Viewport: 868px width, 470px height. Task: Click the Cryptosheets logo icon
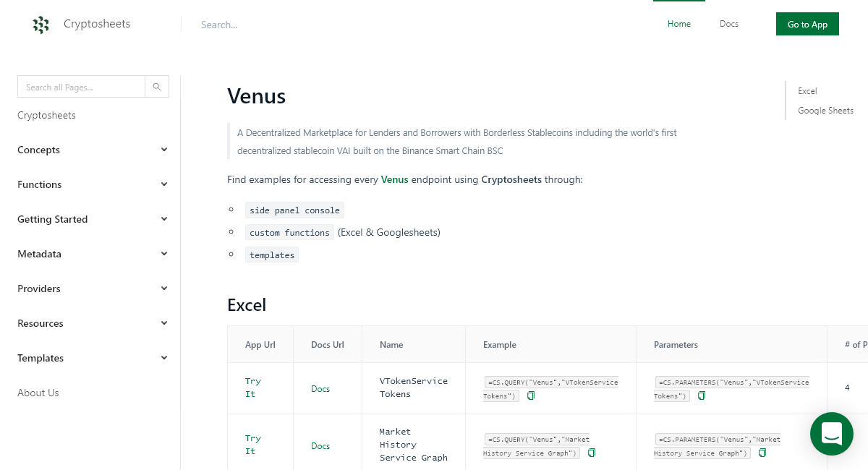pos(41,24)
